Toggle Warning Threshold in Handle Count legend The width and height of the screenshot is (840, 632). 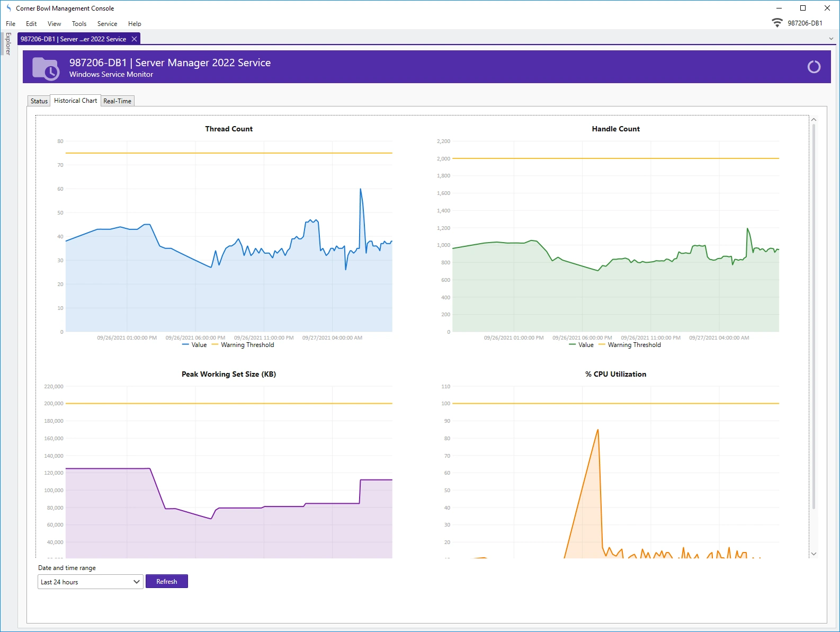(x=630, y=345)
